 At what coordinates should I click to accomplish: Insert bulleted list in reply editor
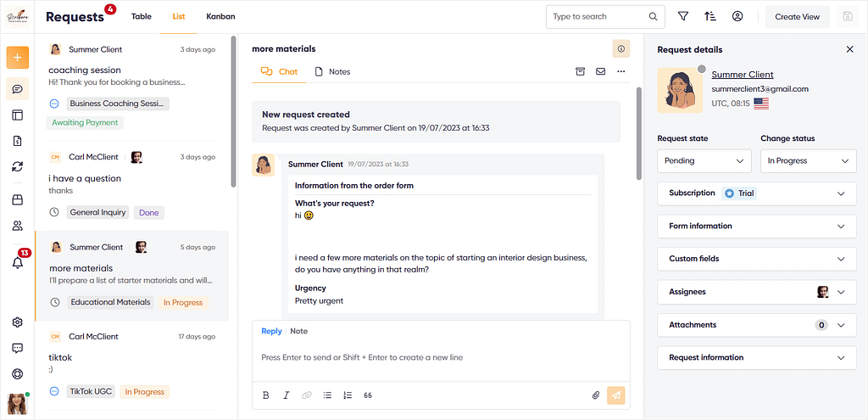tap(327, 395)
